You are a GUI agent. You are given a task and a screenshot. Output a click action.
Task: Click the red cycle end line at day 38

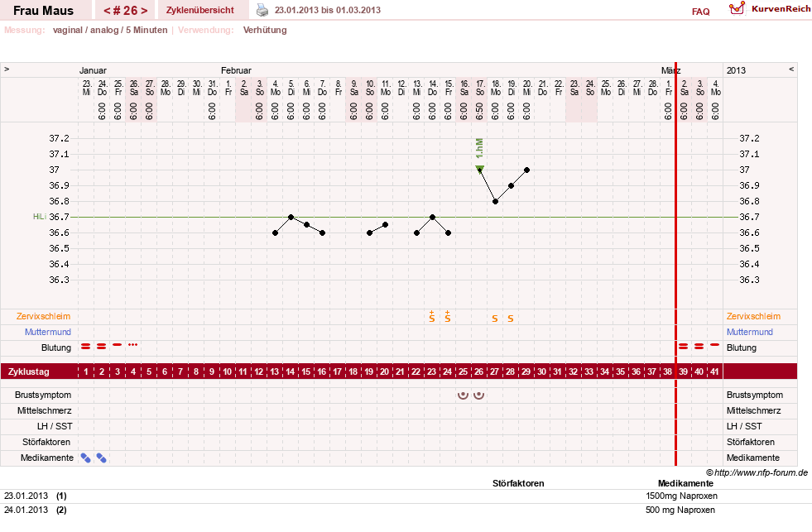coord(675,264)
